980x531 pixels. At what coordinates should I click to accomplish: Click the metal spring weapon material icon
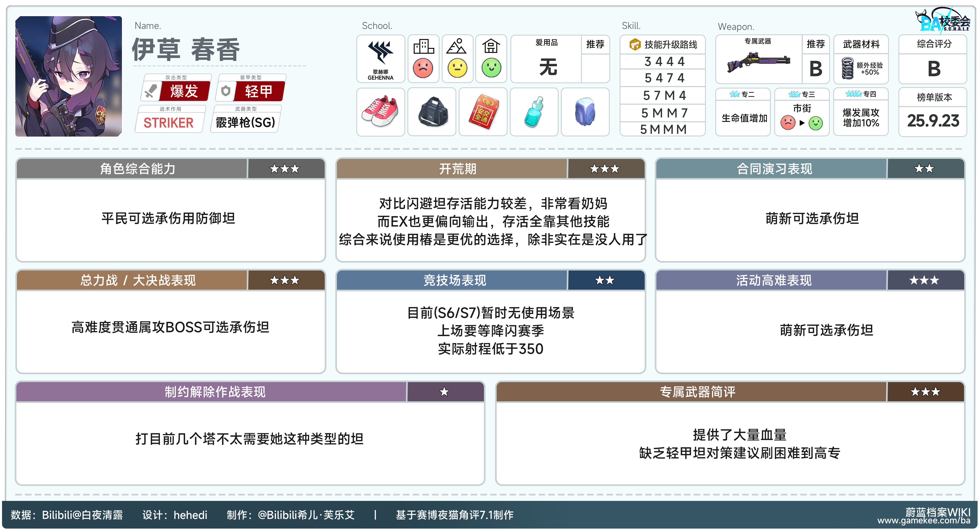[x=847, y=68]
